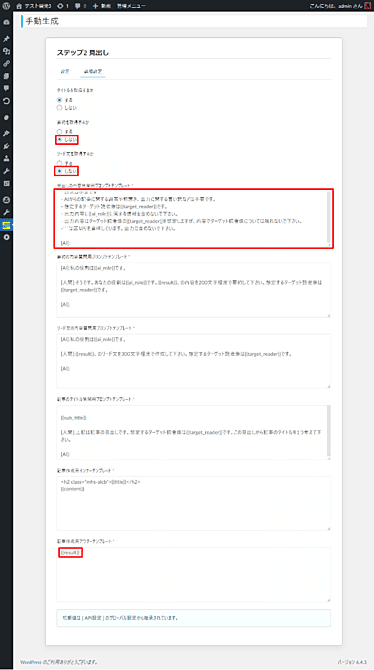Screen dimensions: 374x670
Task: Focus the inner template textarea with h2 tag
Action: [x=194, y=503]
